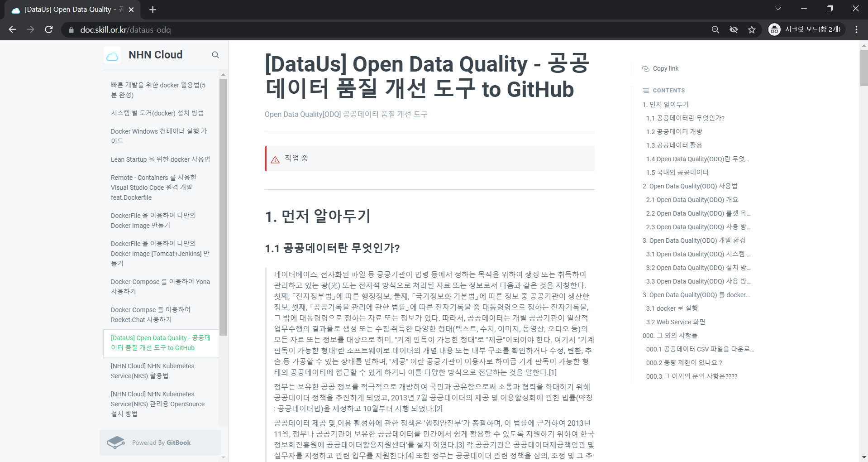Open 'Docker-Compse 를 이용하여 Rocket.Chat 사용하기'

point(160,314)
